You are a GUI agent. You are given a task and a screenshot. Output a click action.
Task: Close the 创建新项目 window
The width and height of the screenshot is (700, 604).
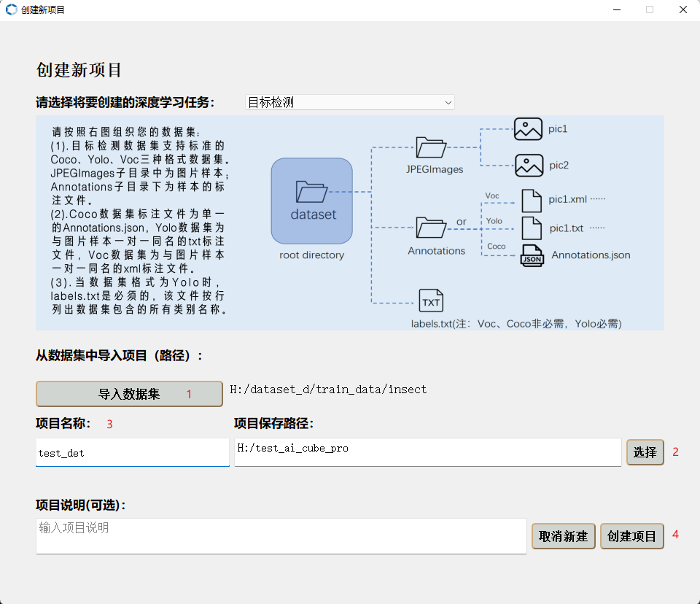pos(683,9)
